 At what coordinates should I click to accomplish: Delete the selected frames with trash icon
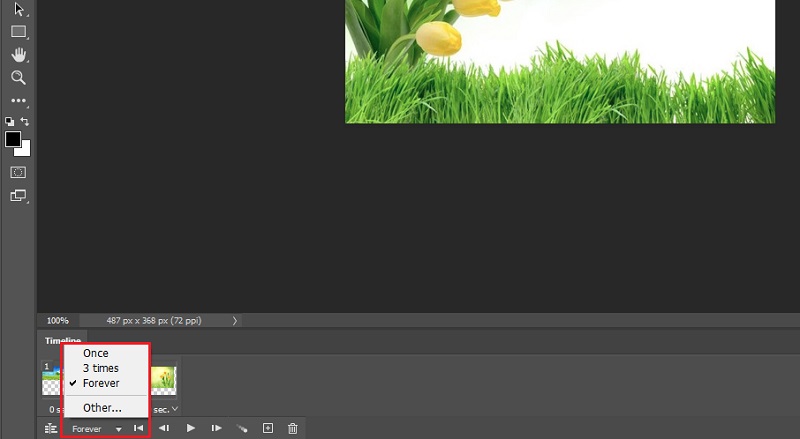point(293,428)
